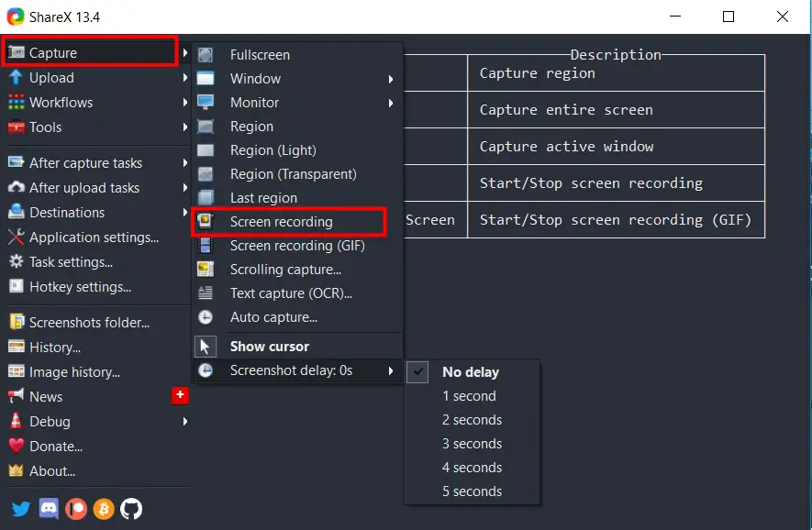Click the Auto capture clock icon
The width and height of the screenshot is (812, 530).
(206, 316)
